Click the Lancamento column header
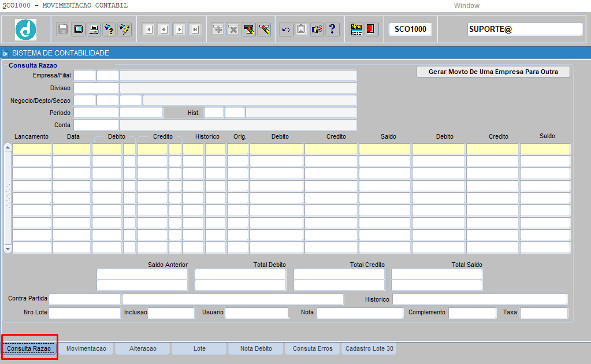591x364 pixels. [32, 136]
